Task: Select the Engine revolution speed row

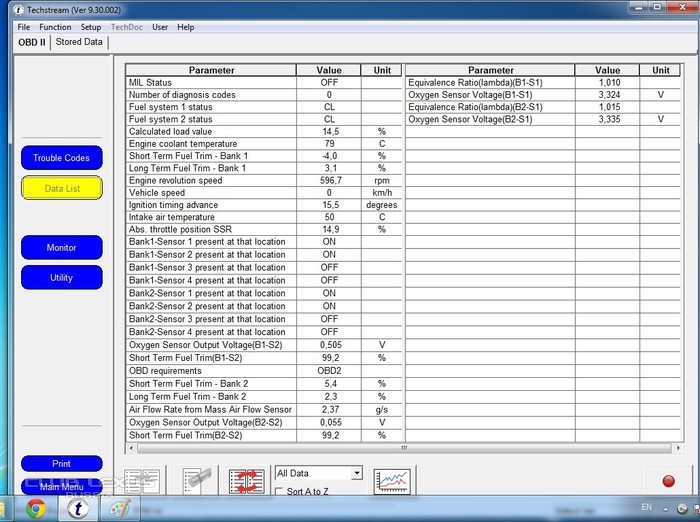Action: click(x=211, y=181)
